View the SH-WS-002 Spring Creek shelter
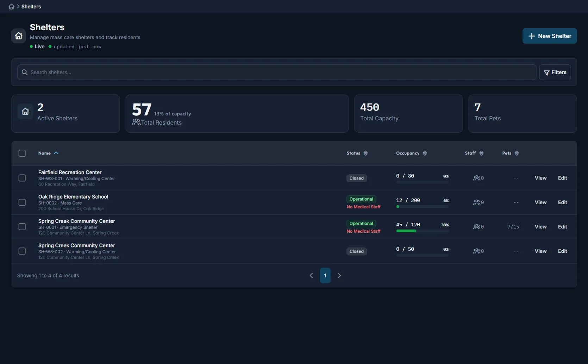This screenshot has height=364, width=588. 540,251
